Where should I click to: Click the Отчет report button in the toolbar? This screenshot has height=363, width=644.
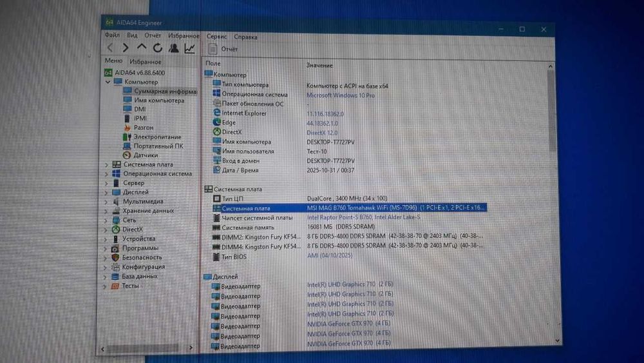tap(223, 49)
